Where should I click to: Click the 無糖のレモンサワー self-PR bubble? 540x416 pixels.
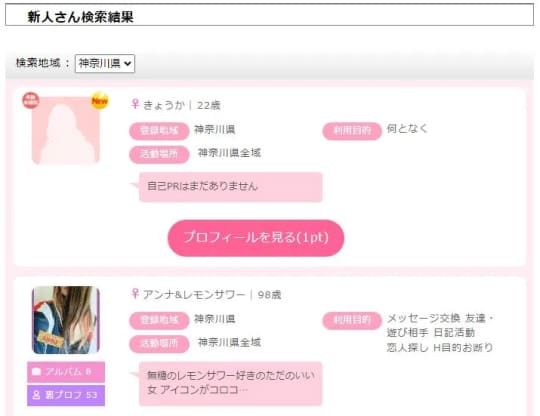pyautogui.click(x=230, y=384)
